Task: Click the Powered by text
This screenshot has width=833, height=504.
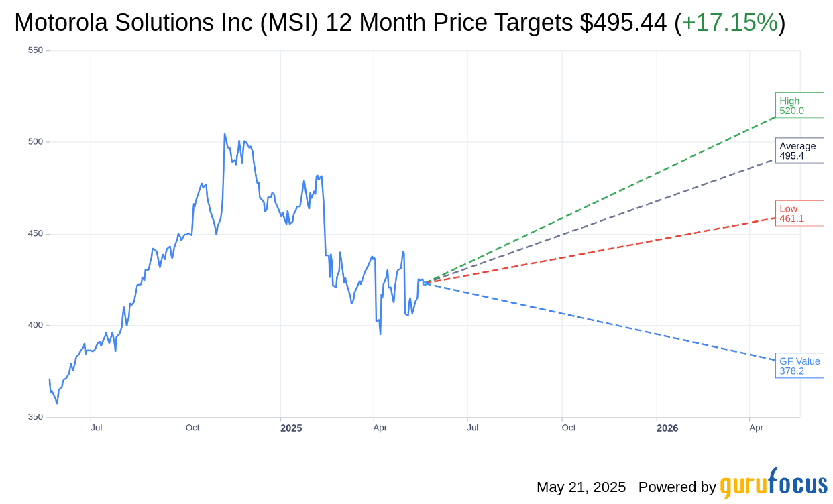Action: [677, 487]
